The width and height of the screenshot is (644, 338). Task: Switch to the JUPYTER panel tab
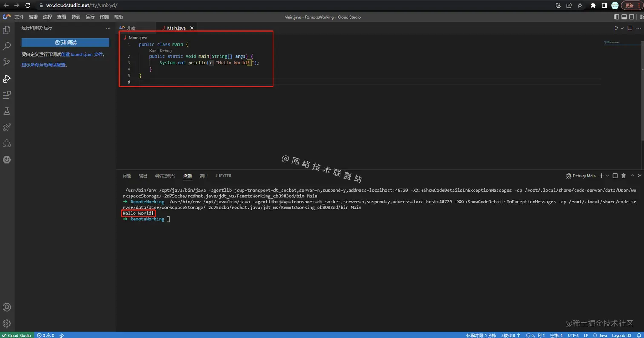(224, 176)
